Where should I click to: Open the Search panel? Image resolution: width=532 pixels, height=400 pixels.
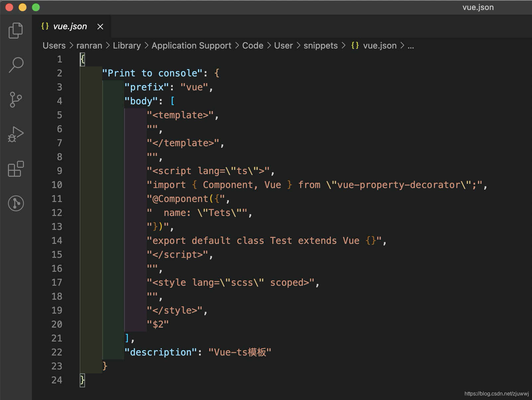[x=16, y=65]
